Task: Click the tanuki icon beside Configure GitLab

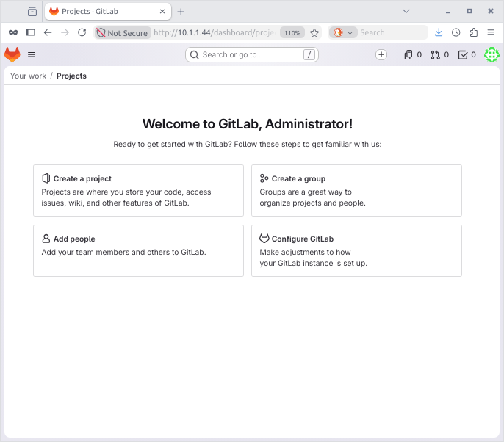Action: pyautogui.click(x=264, y=239)
